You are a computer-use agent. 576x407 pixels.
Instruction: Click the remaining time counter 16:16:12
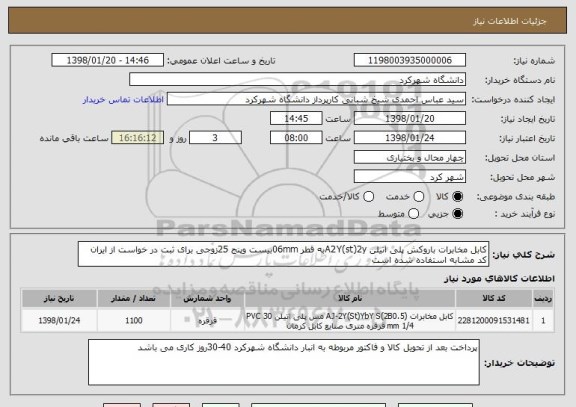(137, 138)
